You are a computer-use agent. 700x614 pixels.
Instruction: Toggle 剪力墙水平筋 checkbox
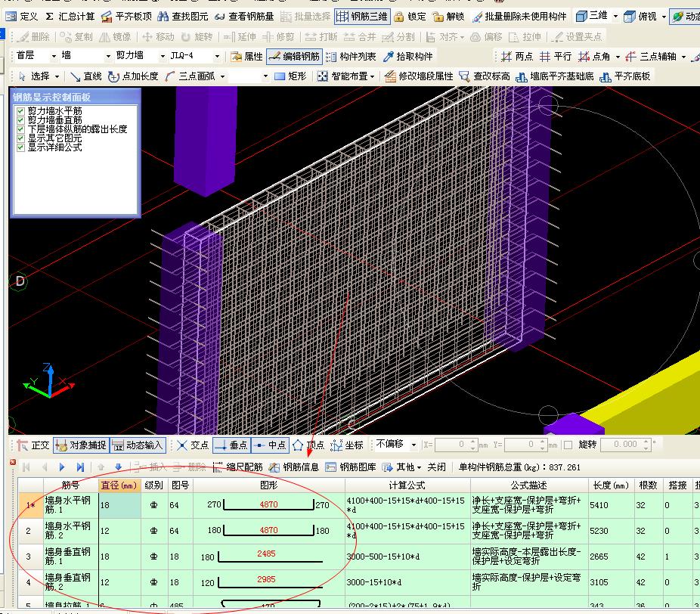click(x=20, y=110)
